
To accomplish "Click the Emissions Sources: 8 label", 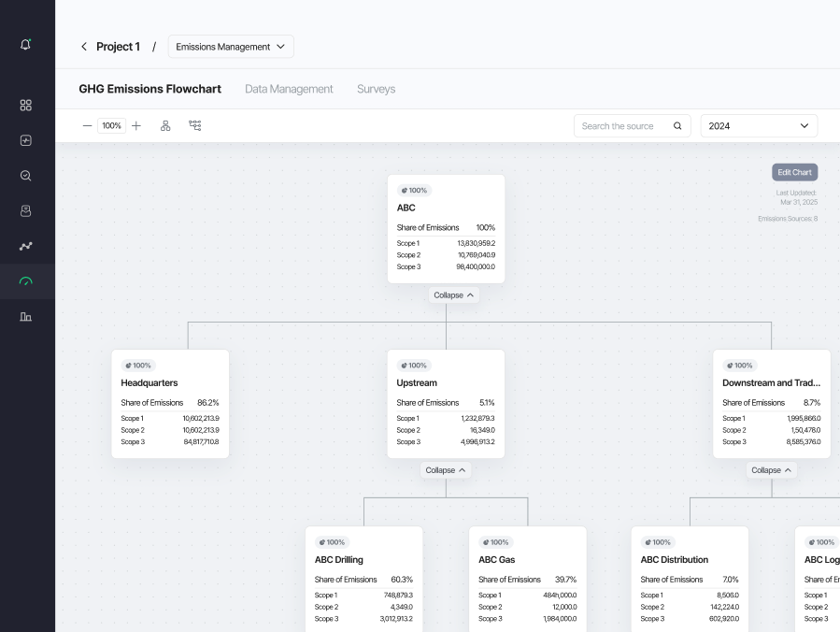I will point(788,219).
